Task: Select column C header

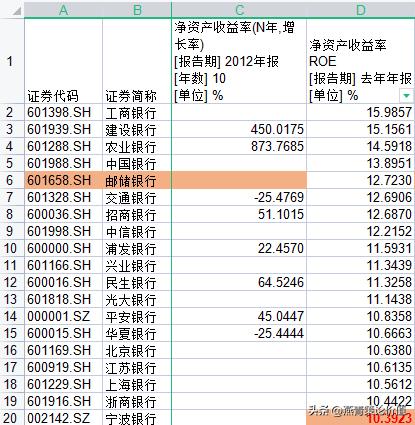Action: (x=239, y=10)
